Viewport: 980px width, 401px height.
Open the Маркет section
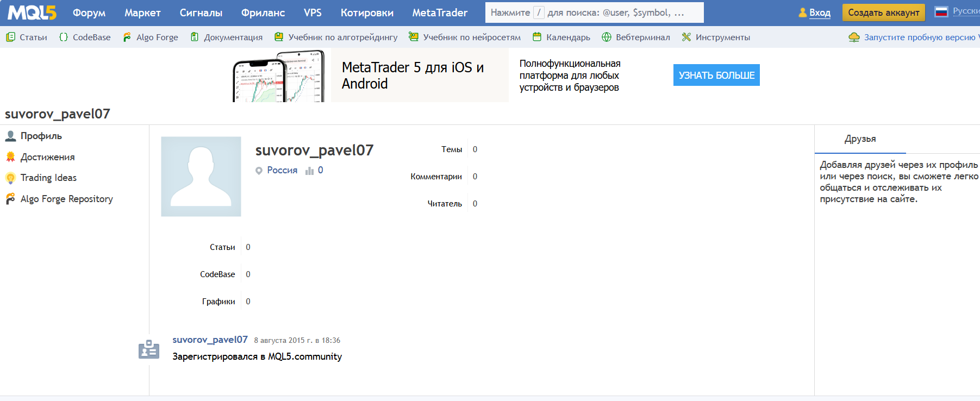(x=142, y=12)
